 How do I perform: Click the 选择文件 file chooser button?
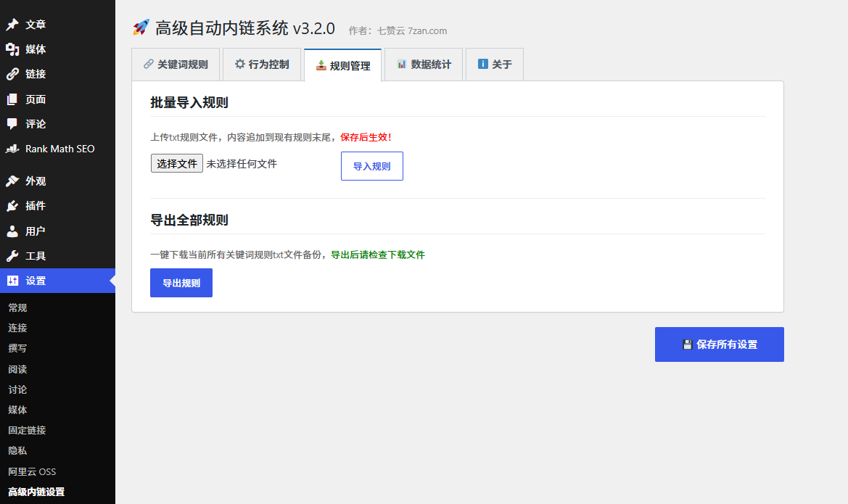tap(177, 163)
